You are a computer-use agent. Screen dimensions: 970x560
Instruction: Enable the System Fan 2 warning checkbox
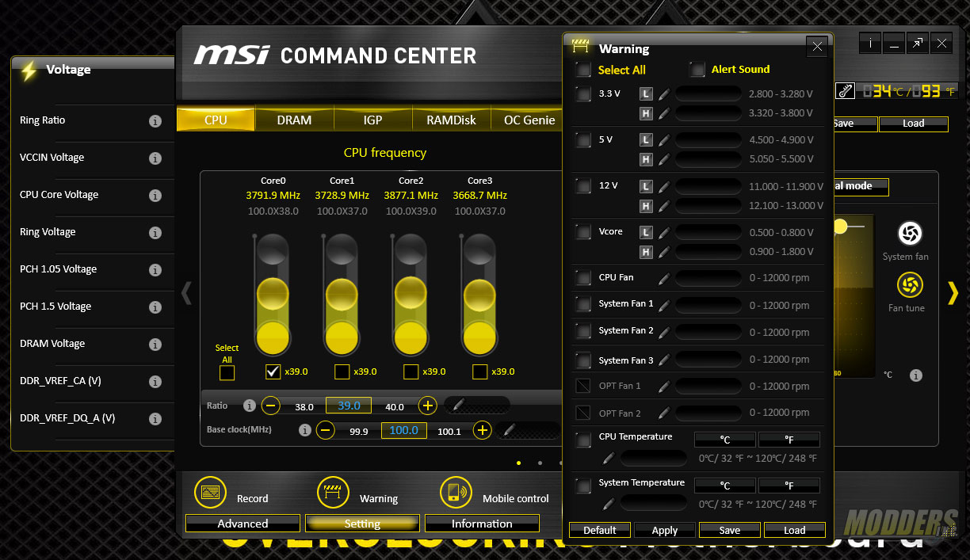point(583,331)
